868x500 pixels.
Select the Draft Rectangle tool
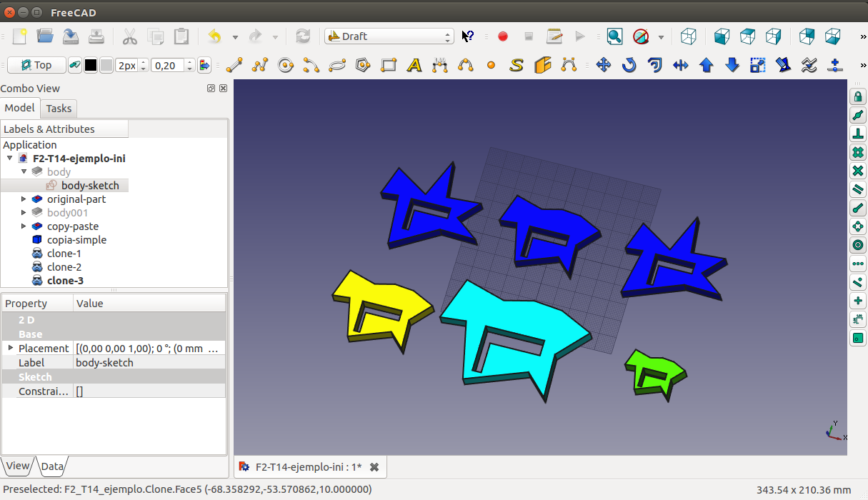pos(389,66)
